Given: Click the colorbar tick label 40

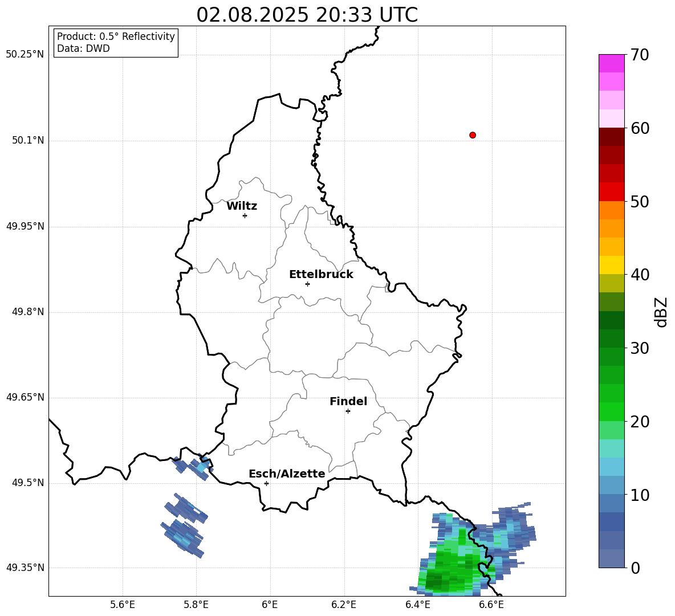Looking at the screenshot, I should click(x=640, y=275).
